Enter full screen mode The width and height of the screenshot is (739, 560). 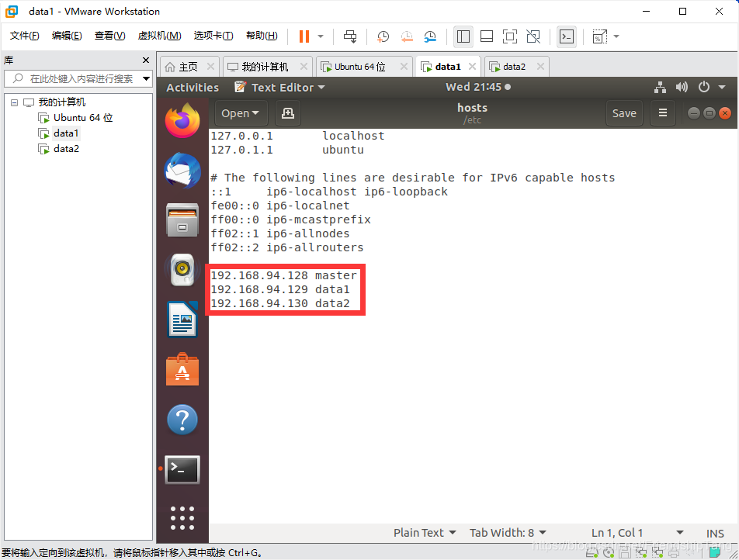(509, 36)
